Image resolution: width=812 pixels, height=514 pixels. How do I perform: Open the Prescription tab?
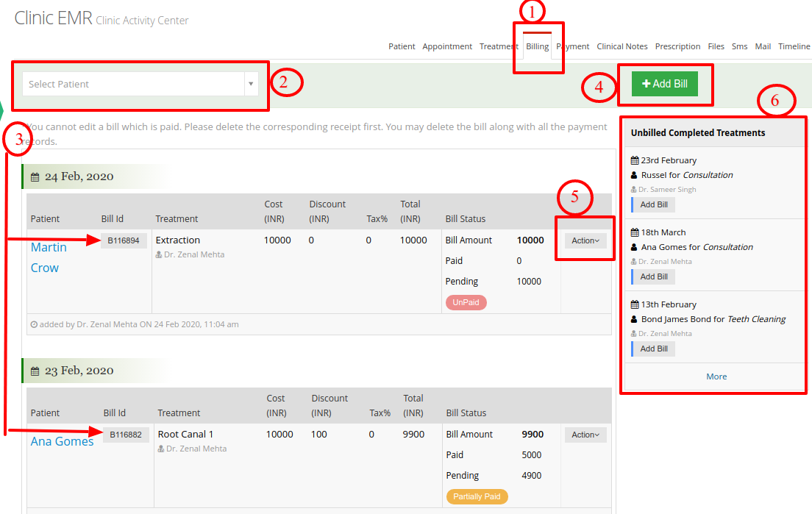click(677, 46)
